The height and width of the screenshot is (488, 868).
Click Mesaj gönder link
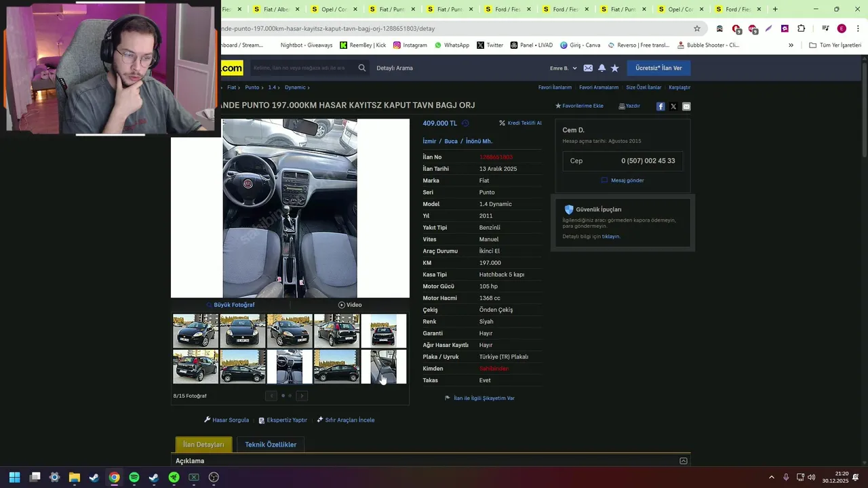pyautogui.click(x=623, y=180)
